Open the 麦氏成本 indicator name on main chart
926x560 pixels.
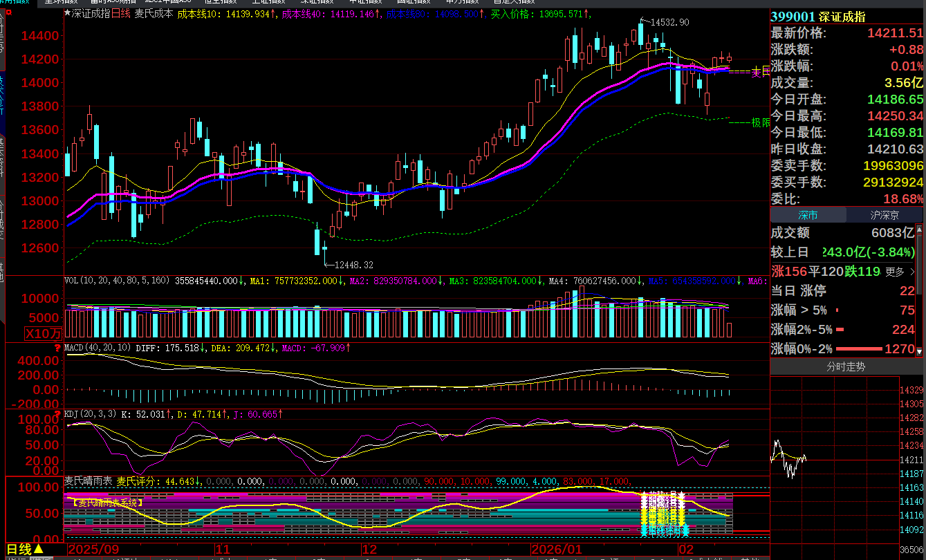pyautogui.click(x=154, y=13)
